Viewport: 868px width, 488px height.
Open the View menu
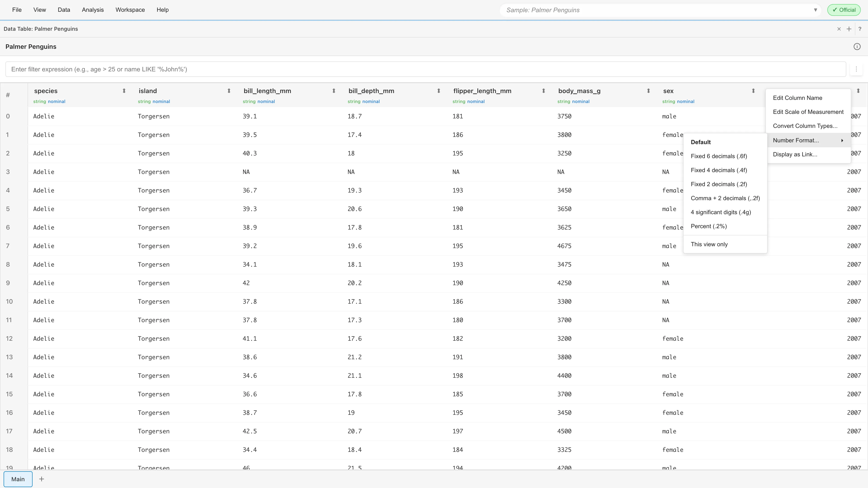(39, 10)
